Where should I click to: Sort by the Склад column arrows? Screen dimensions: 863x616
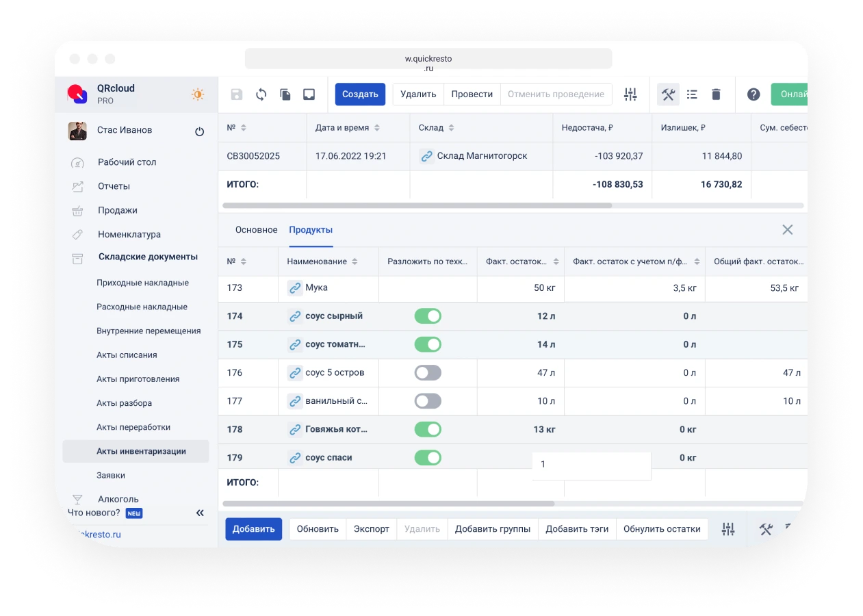451,128
